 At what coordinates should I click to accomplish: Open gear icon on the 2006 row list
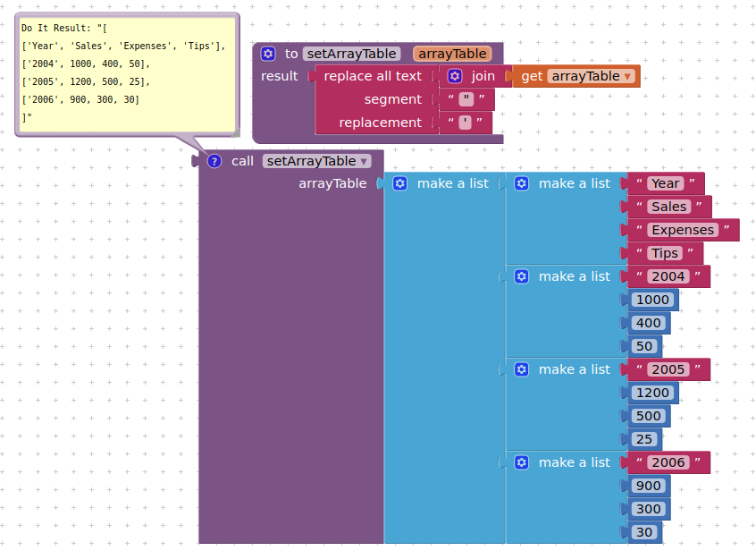tap(521, 462)
